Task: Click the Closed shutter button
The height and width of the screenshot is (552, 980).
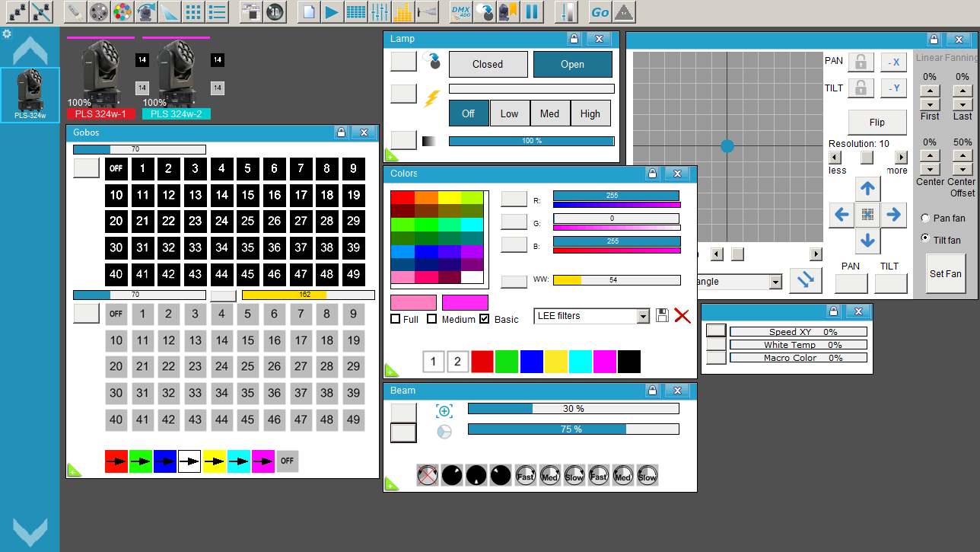Action: (x=488, y=65)
